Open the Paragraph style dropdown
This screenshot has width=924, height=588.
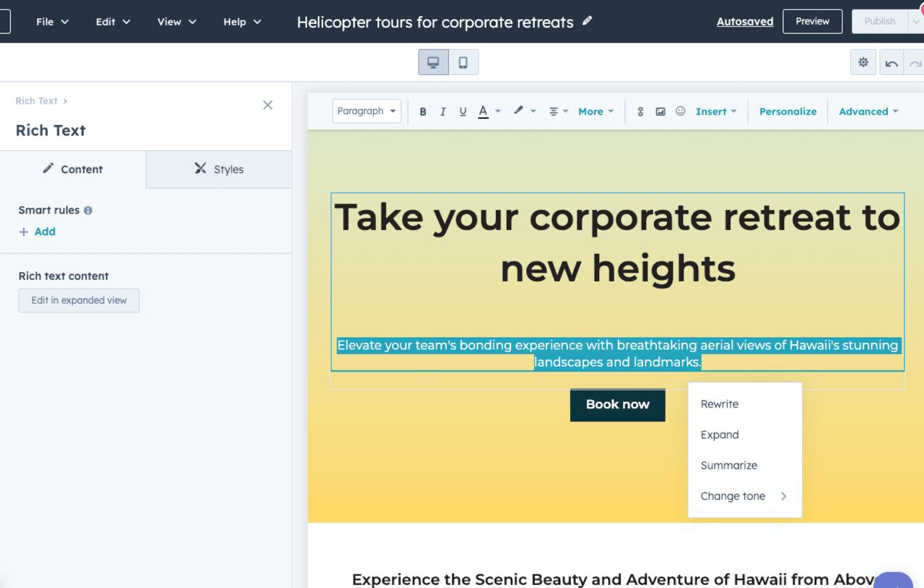367,111
